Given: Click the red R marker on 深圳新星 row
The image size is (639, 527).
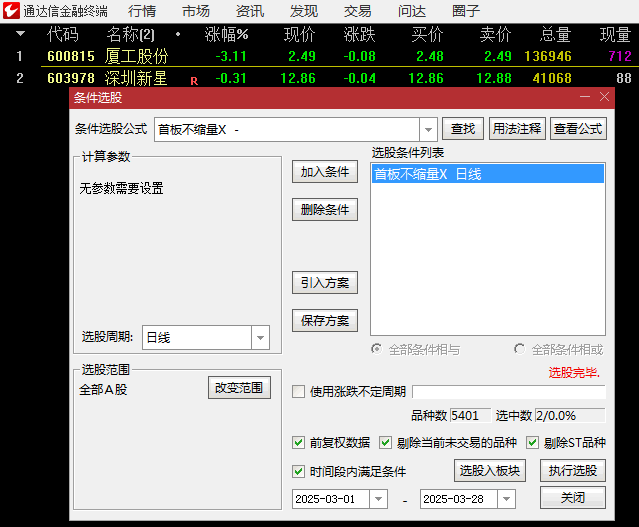Looking at the screenshot, I should 194,81.
